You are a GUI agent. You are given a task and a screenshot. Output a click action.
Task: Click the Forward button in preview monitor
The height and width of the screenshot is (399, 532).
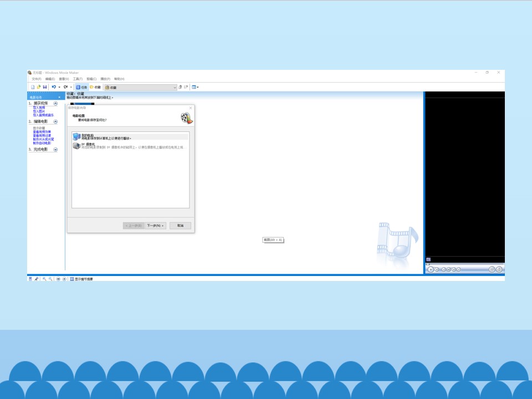coord(459,269)
